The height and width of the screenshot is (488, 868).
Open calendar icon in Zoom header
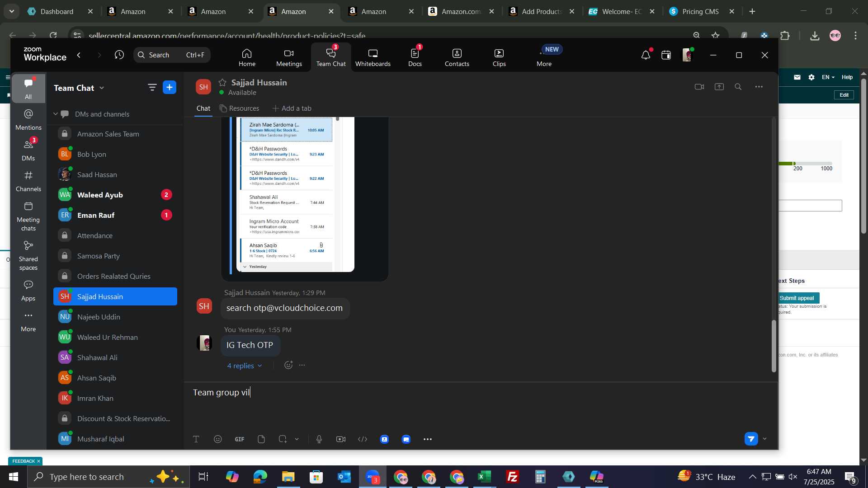click(x=666, y=55)
